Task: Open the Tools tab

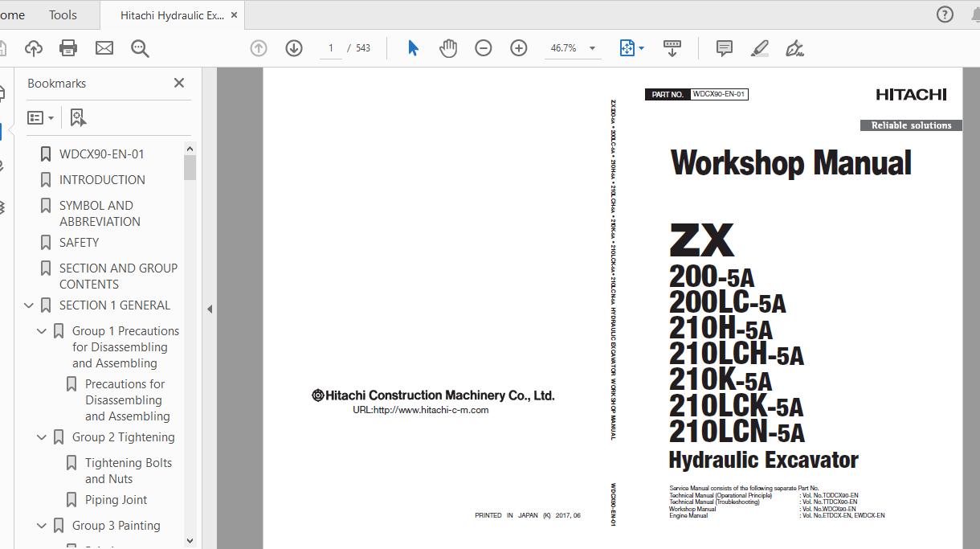Action: [x=63, y=14]
